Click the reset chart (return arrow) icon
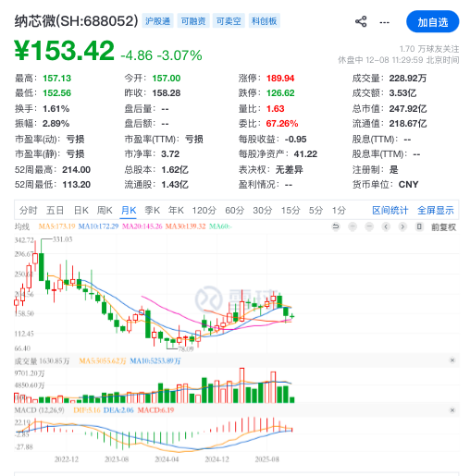Screen dimensions: 470x476 (x=336, y=227)
